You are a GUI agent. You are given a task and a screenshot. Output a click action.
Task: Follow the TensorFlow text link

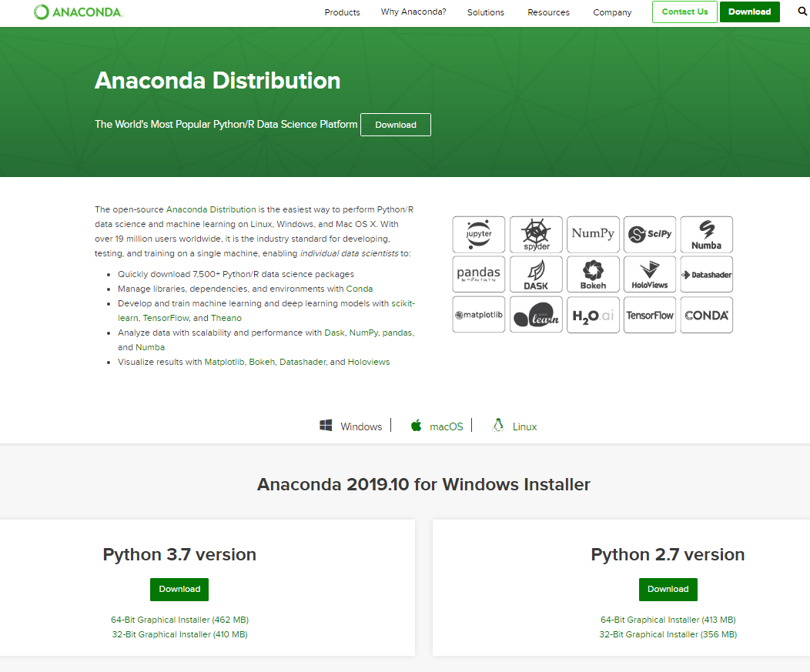[x=166, y=318]
